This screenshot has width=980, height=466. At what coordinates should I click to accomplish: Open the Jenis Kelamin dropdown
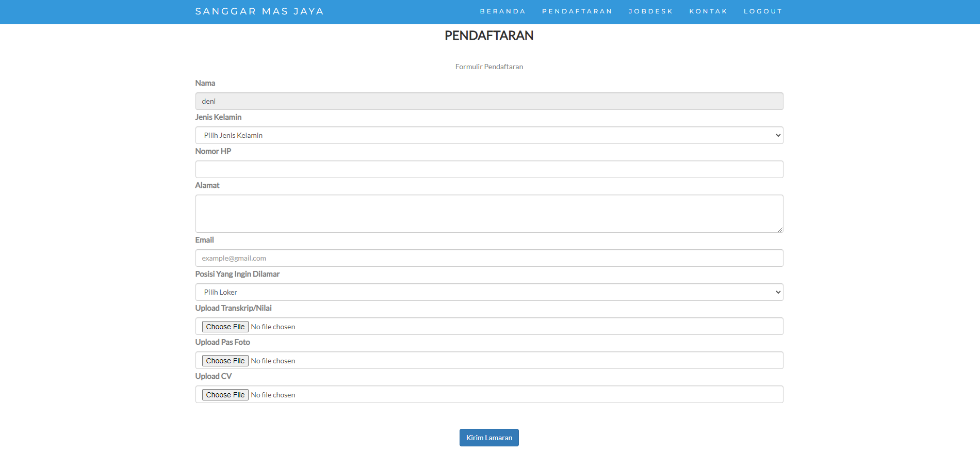488,135
